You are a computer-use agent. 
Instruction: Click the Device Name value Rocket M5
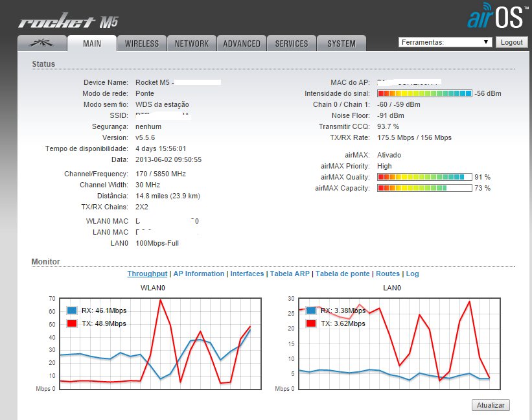point(155,82)
